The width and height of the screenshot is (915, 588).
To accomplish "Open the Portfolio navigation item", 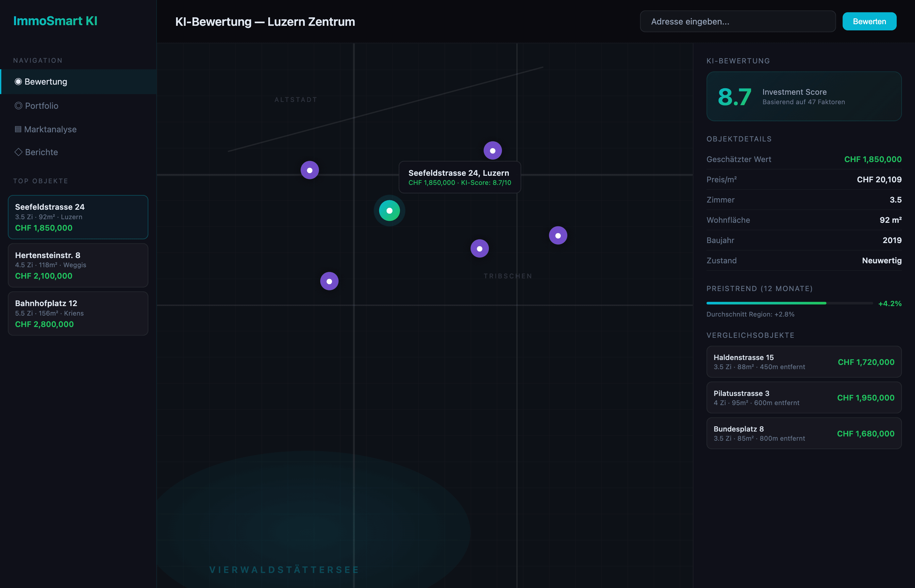I will click(x=42, y=106).
